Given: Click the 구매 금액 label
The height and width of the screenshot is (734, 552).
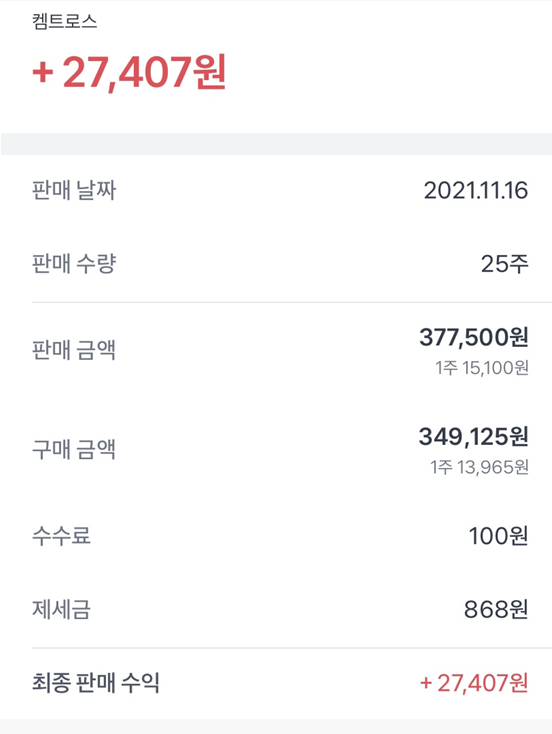Looking at the screenshot, I should (74, 449).
